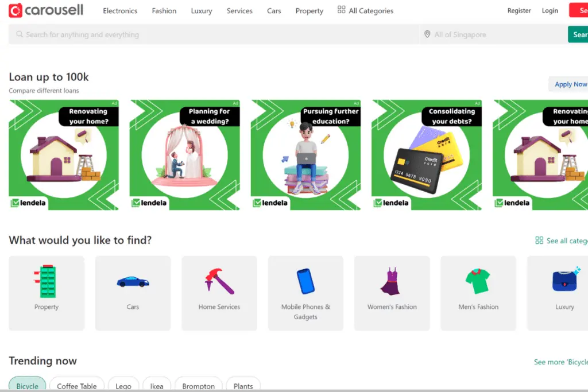Click the All Categories grid icon

[341, 10]
